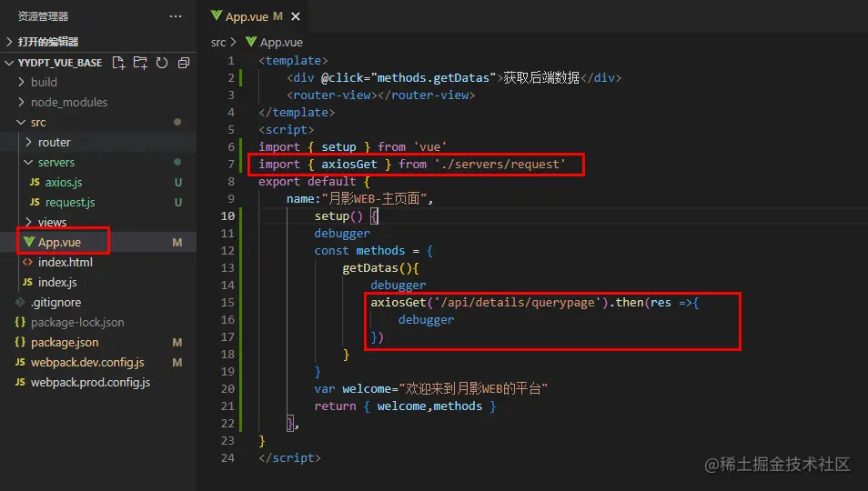The height and width of the screenshot is (491, 868).
Task: Click the JS icon beside index.js
Action: coord(27,282)
